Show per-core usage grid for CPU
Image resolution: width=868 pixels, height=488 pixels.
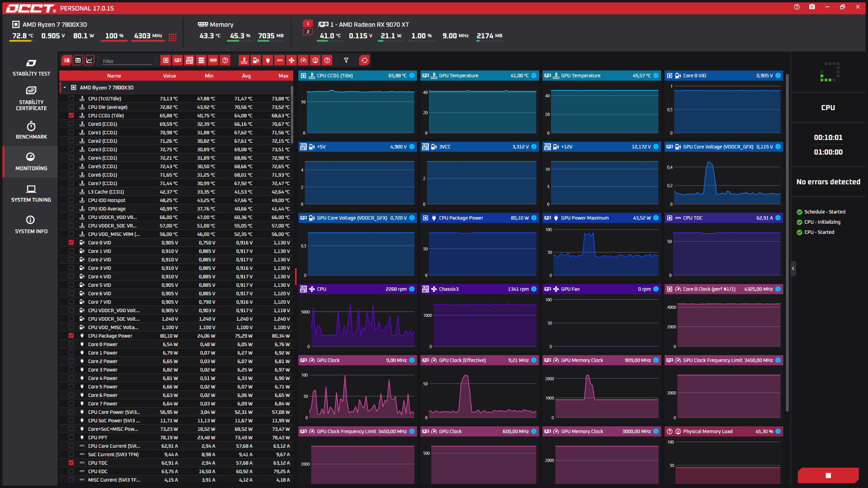pos(172,37)
